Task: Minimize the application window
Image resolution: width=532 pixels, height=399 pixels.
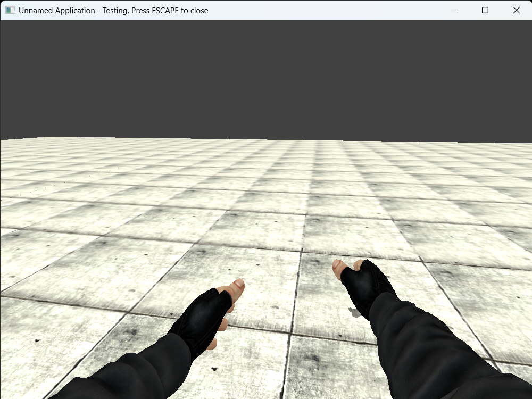Action: 455,10
